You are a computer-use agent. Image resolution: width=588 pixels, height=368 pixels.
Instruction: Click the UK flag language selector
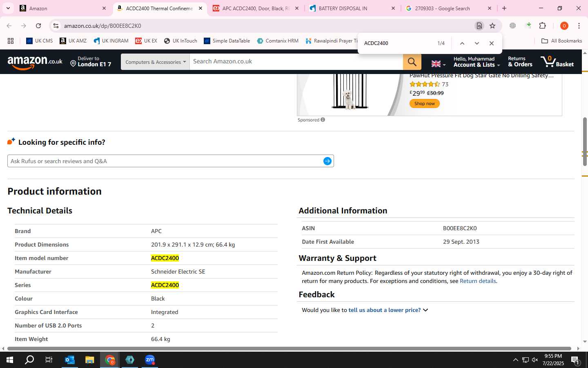point(438,64)
